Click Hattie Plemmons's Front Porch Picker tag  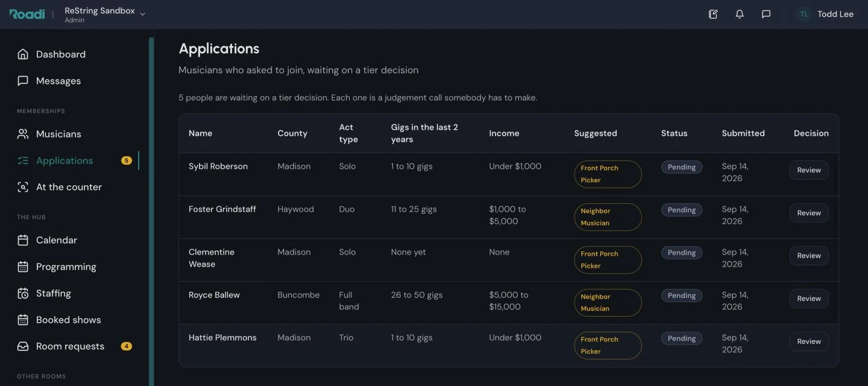click(608, 346)
